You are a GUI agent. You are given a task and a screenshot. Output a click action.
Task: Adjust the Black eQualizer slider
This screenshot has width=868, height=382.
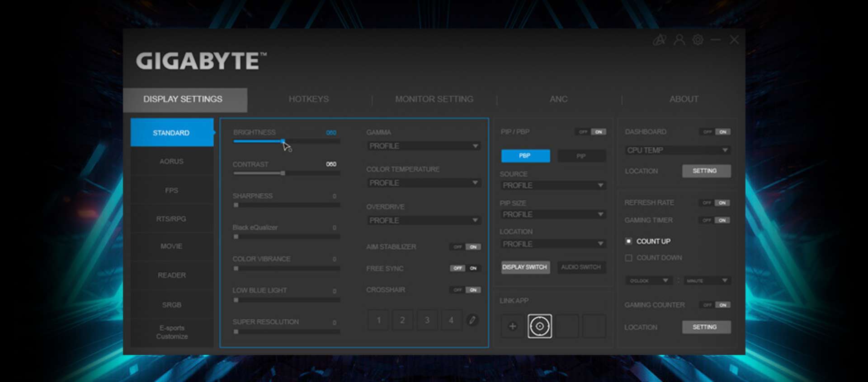[286, 237]
